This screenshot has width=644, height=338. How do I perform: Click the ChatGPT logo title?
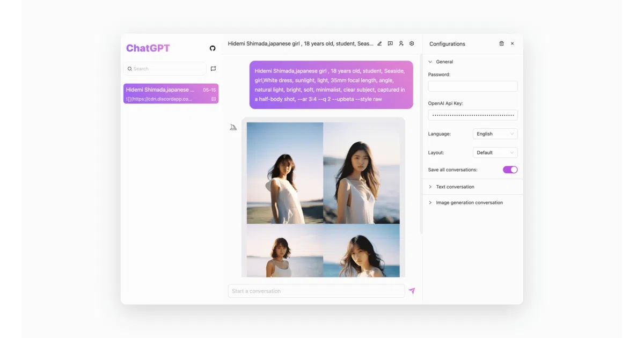tap(148, 48)
